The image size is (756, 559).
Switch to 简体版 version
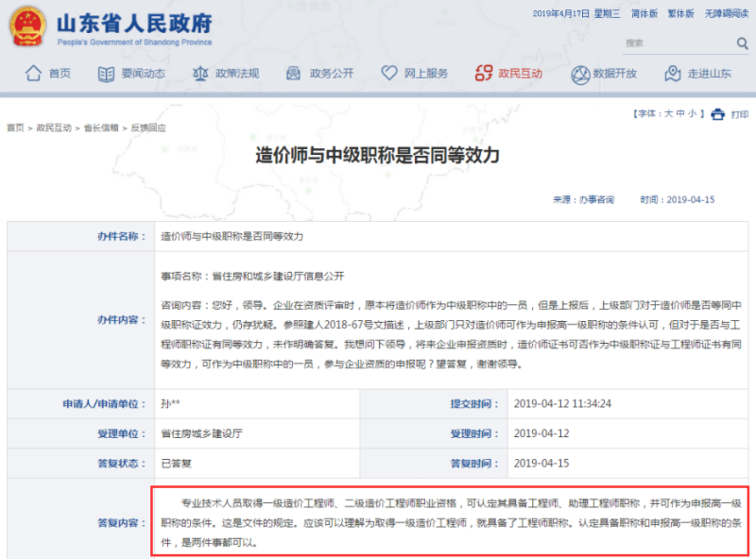[644, 13]
